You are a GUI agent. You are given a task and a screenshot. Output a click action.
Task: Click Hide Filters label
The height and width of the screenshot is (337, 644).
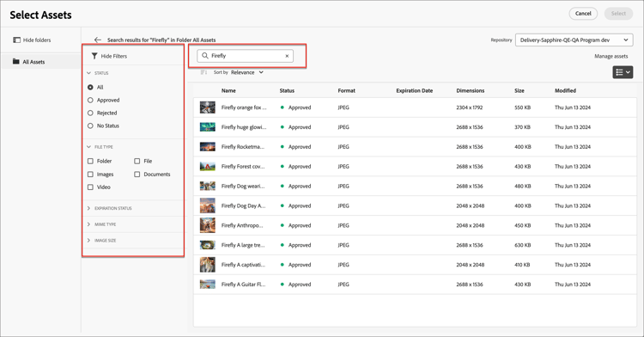point(113,56)
